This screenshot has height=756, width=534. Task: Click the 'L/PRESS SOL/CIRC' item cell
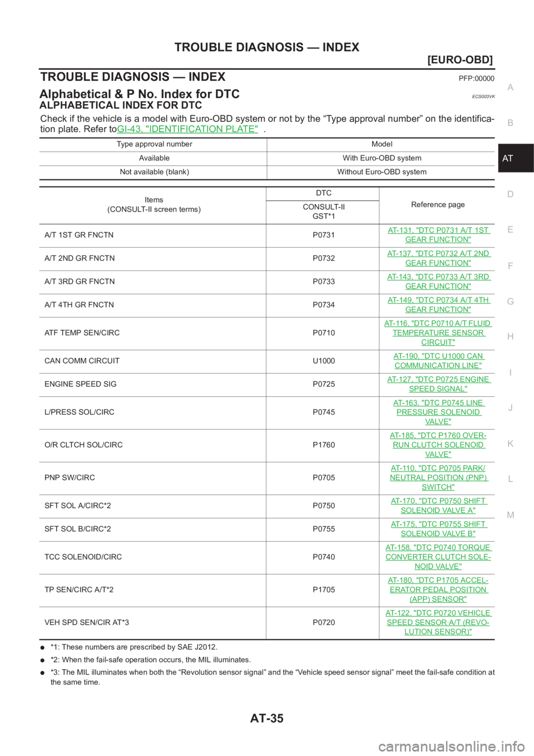pyautogui.click(x=152, y=413)
